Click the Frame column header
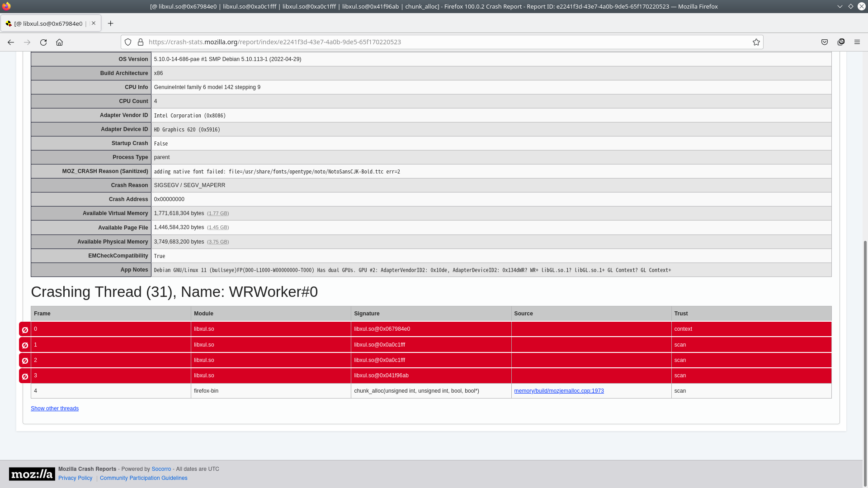Viewport: 868px width, 488px height. (111, 314)
